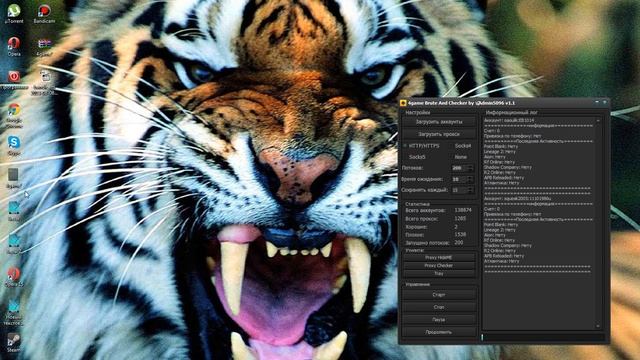Choose the Socks4 proxy type
This screenshot has height=360, width=640.
[x=461, y=146]
